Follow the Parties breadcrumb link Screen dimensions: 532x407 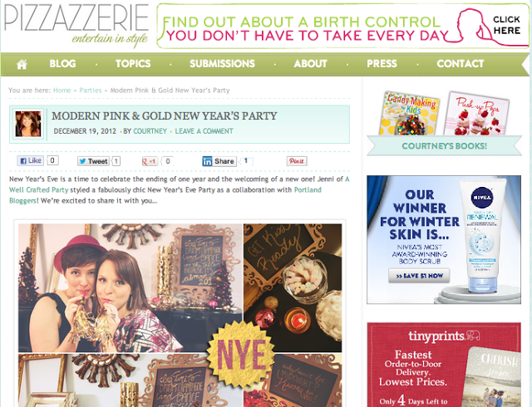point(91,91)
